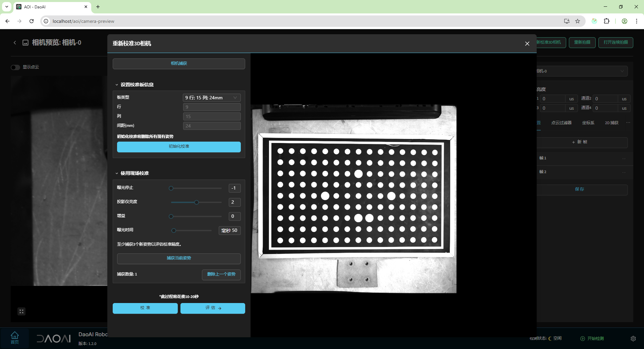Open the browser profile icon

625,21
